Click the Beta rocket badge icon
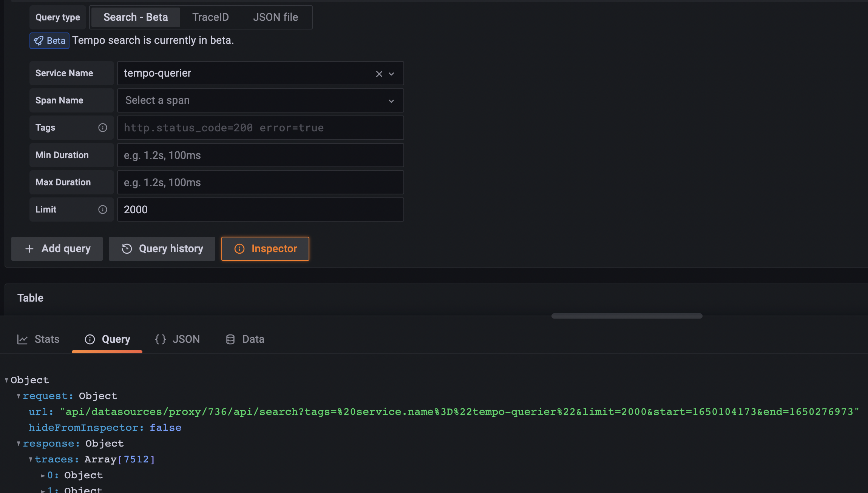868x493 pixels. pos(39,40)
